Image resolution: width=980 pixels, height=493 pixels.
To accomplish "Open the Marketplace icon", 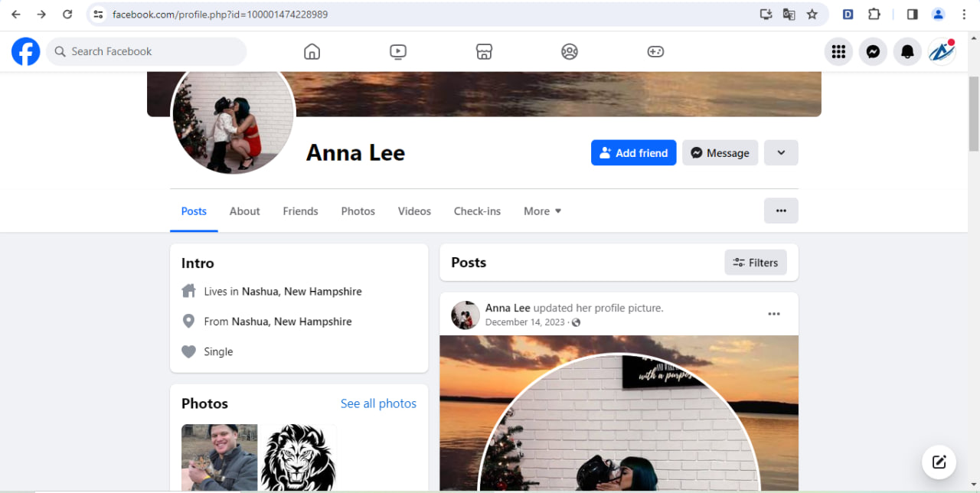I will click(484, 51).
